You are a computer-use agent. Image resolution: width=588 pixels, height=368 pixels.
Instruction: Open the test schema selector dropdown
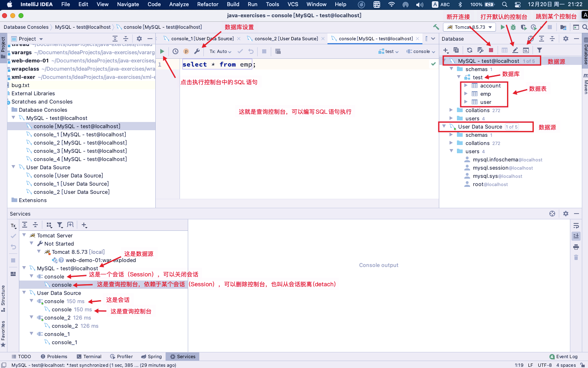point(388,51)
